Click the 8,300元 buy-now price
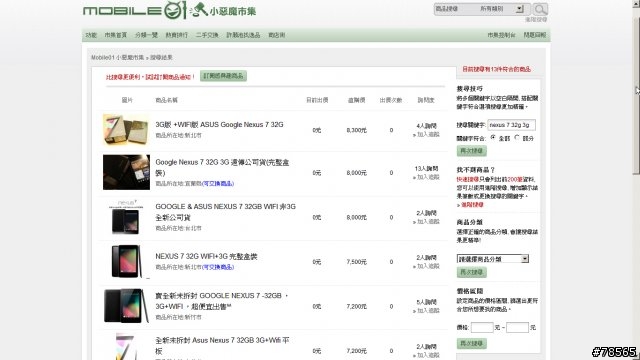Viewport: 640px width, 360px height. point(356,130)
